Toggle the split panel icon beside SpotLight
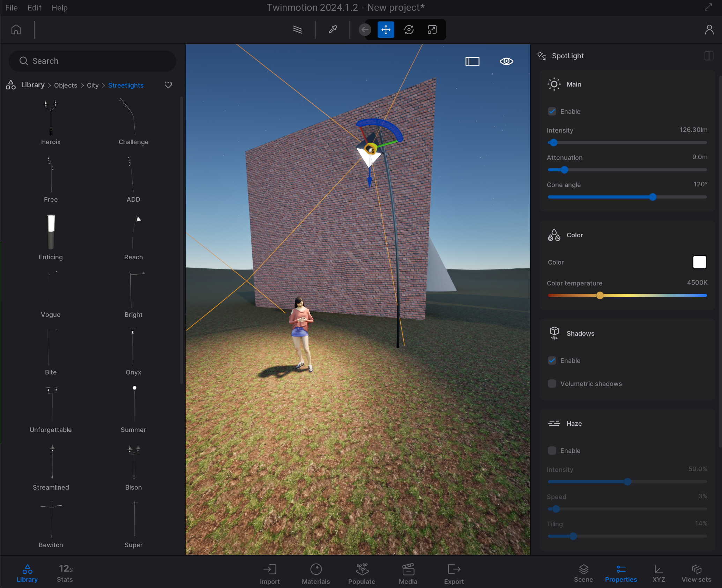The image size is (722, 588). point(709,56)
